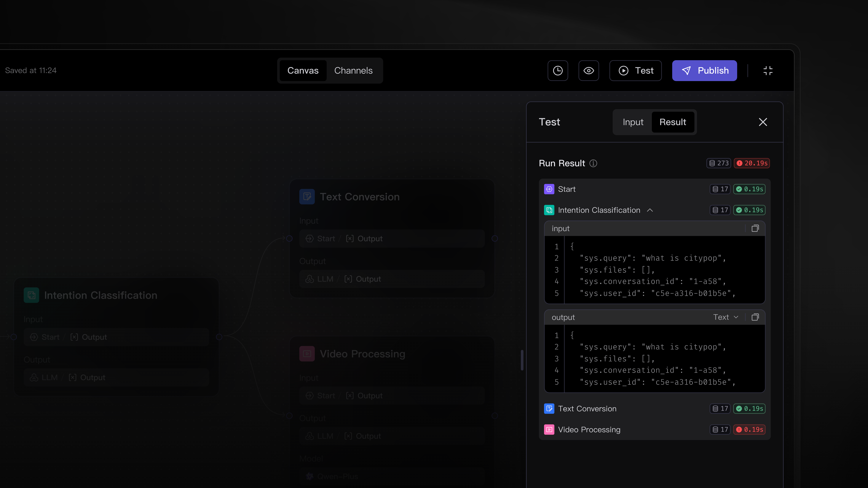Click Text Conversion node's Start Output input field
This screenshot has height=488, width=868.
[392, 239]
